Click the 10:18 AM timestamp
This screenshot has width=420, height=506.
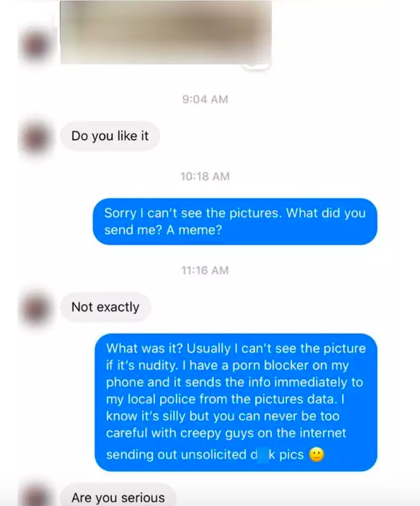(x=205, y=177)
